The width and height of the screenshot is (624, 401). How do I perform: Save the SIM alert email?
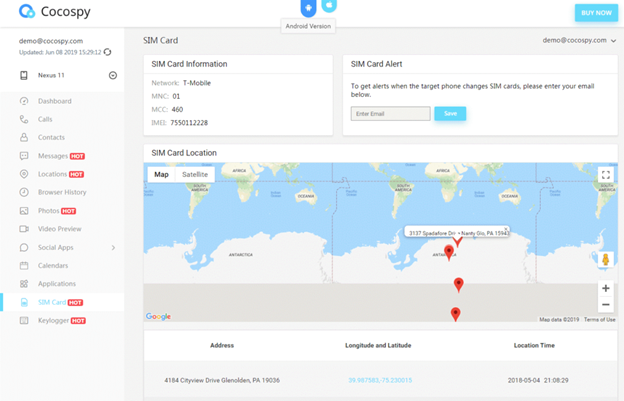(450, 113)
